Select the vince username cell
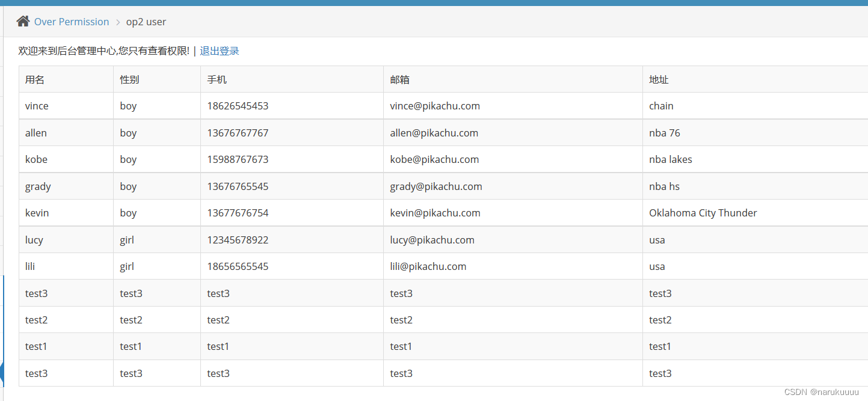Viewport: 868px width, 401px height. point(37,106)
